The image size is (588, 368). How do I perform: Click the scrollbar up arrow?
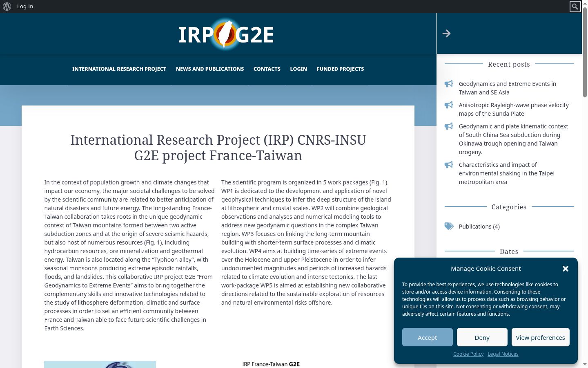[585, 3]
